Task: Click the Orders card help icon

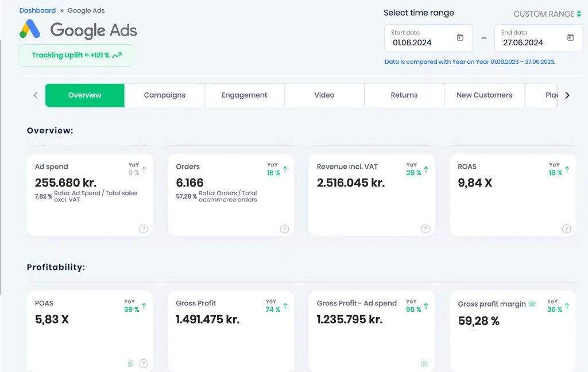Action: [x=284, y=228]
